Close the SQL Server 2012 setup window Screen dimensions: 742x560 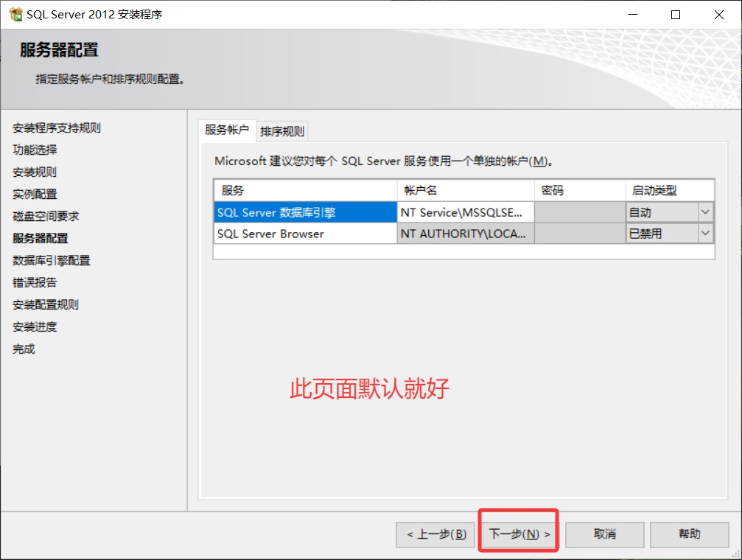(x=719, y=15)
